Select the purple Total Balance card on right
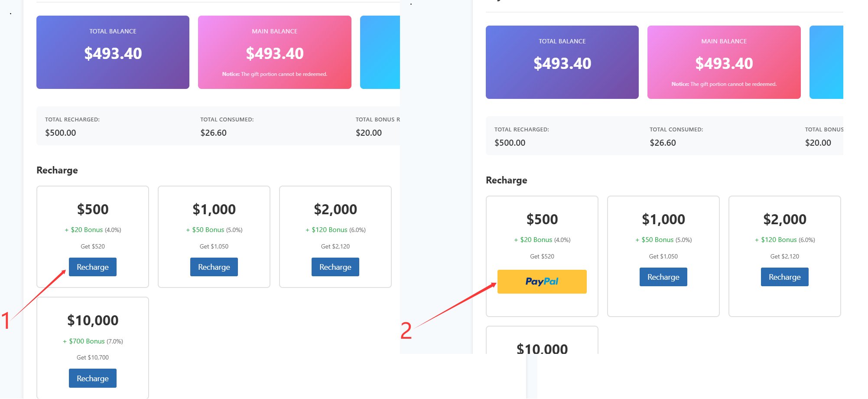868x399 pixels. coord(562,62)
